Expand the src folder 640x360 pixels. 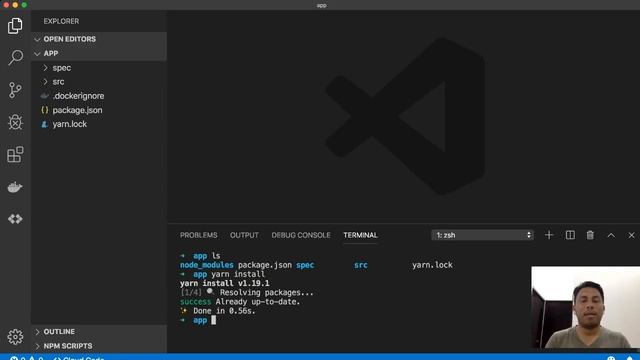coord(99,82)
